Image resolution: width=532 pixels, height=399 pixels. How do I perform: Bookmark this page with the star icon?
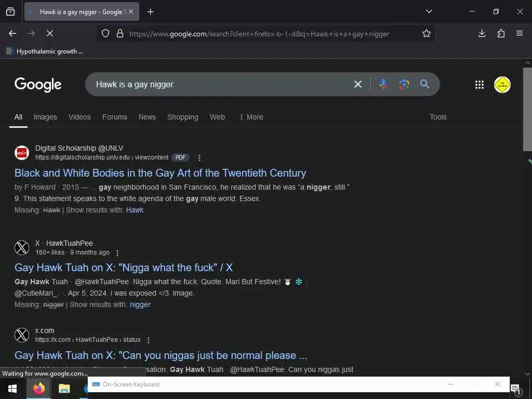pyautogui.click(x=427, y=33)
